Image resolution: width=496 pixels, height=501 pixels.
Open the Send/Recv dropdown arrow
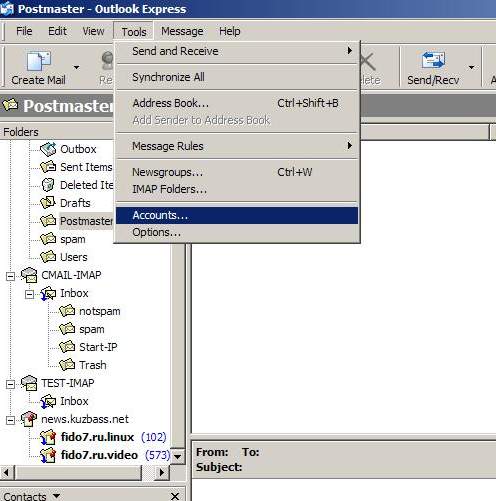471,67
